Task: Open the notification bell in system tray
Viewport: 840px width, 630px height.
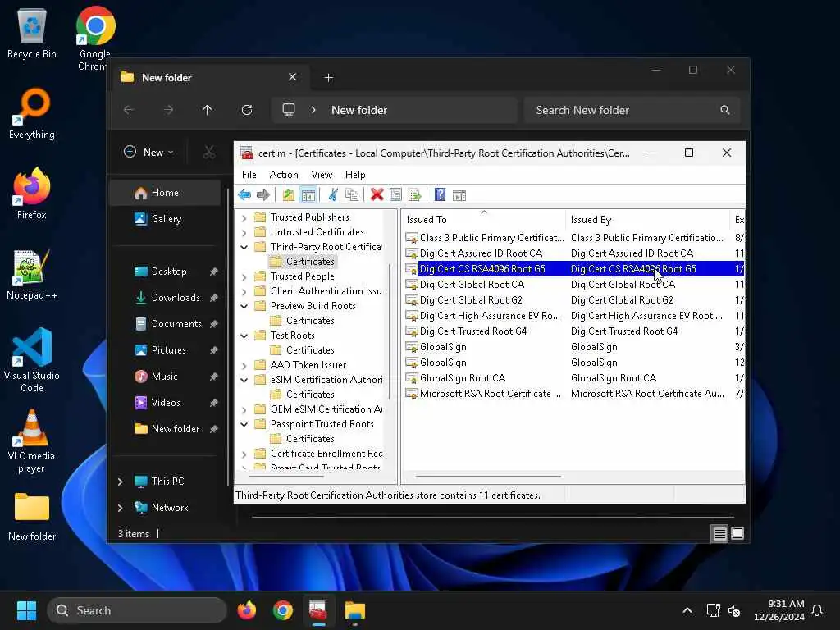Action: (817, 610)
